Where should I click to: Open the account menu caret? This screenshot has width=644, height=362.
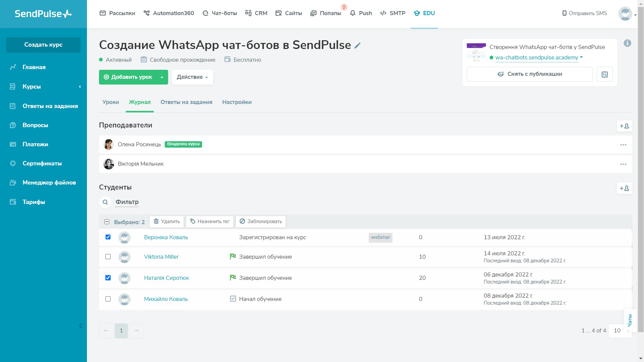[x=635, y=15]
